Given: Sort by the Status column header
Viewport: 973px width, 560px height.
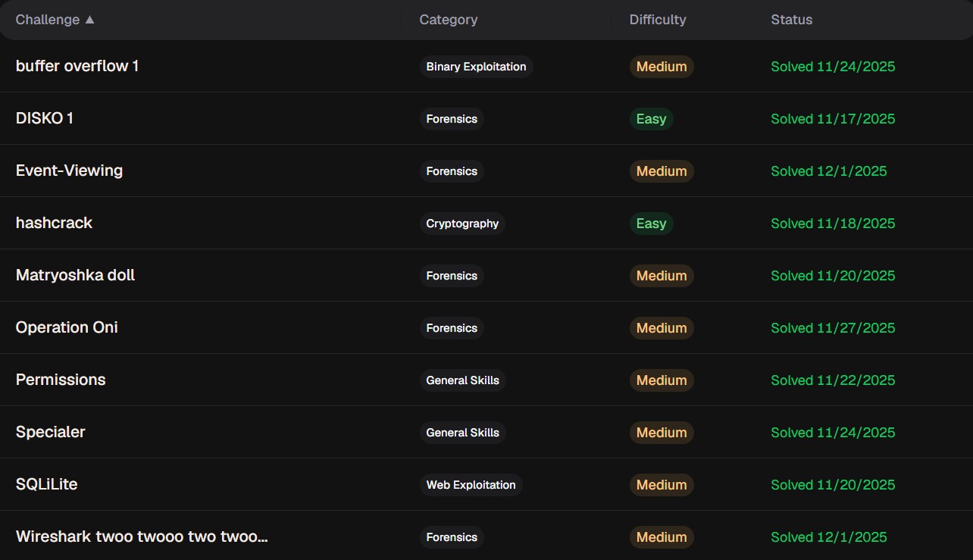Looking at the screenshot, I should pos(792,20).
